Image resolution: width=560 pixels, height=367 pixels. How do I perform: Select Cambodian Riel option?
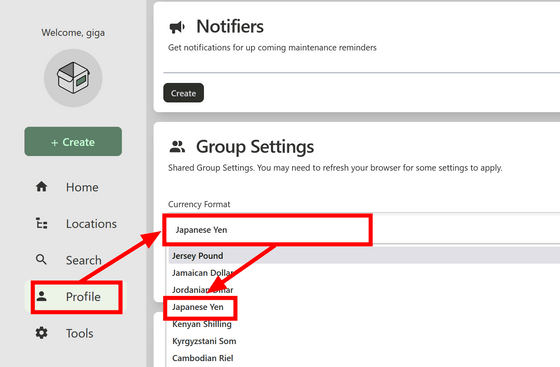click(x=202, y=358)
